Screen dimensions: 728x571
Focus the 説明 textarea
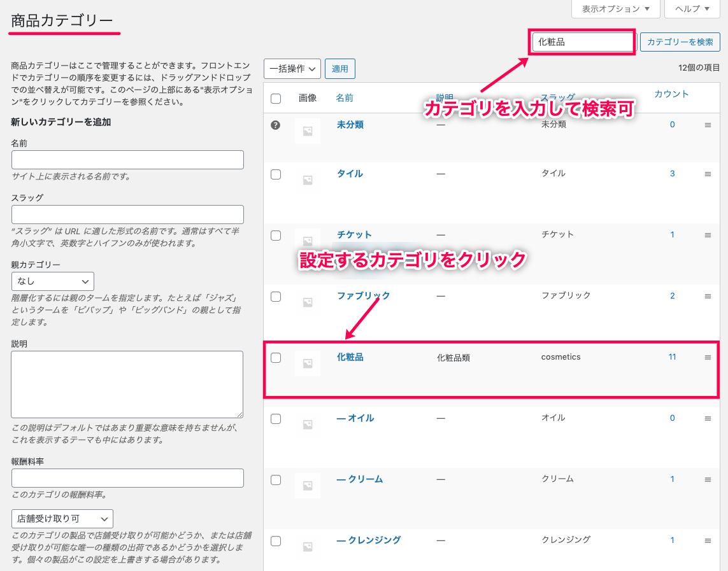click(x=127, y=384)
